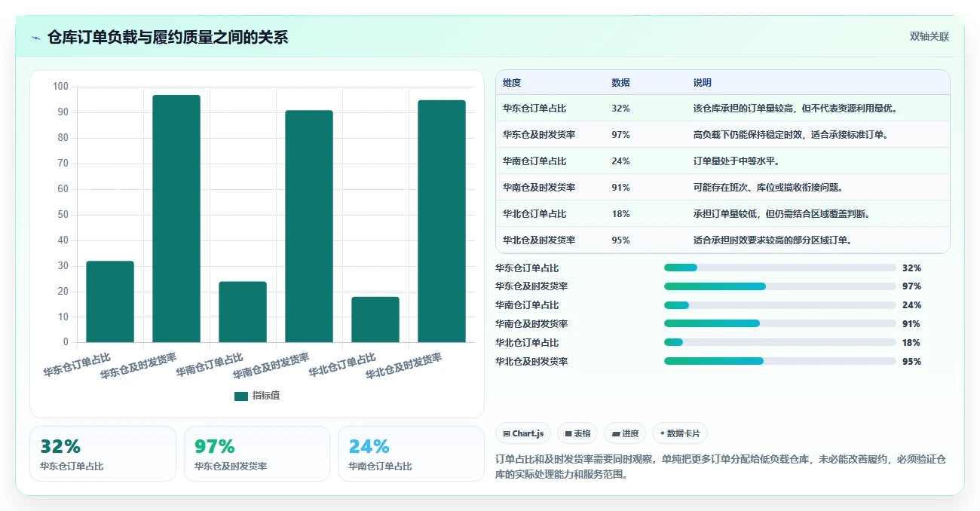Click the dashboard title 仓库订单负载与履约质量之间的关系
Image resolution: width=980 pixels, height=511 pixels.
(167, 38)
